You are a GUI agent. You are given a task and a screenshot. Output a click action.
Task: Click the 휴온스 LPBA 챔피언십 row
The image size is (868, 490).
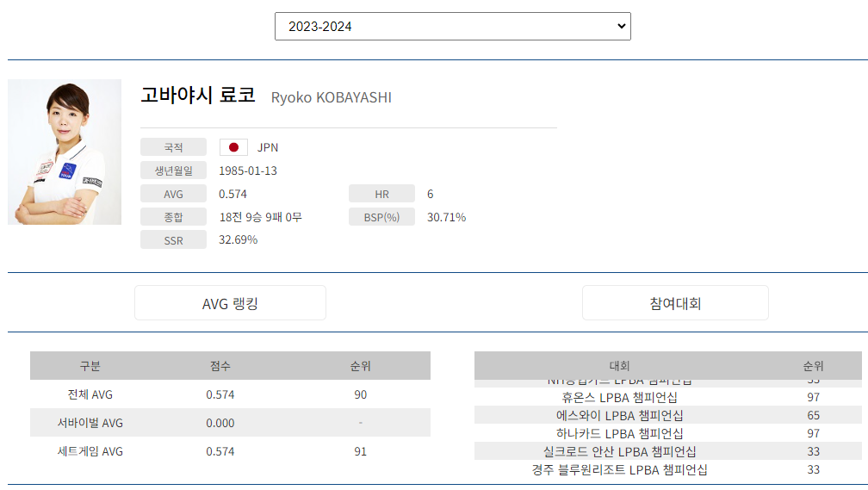(x=667, y=397)
